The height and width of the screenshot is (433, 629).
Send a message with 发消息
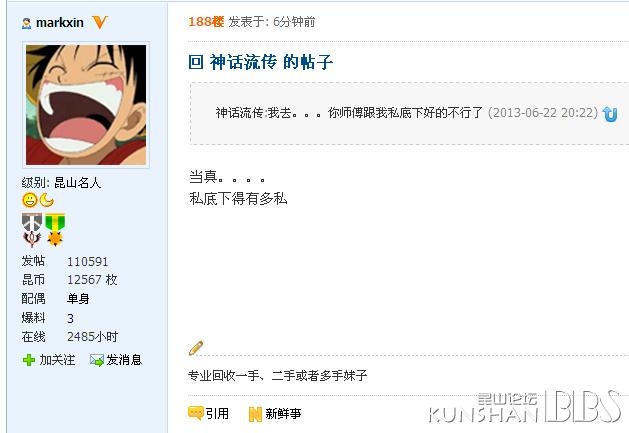(x=124, y=360)
